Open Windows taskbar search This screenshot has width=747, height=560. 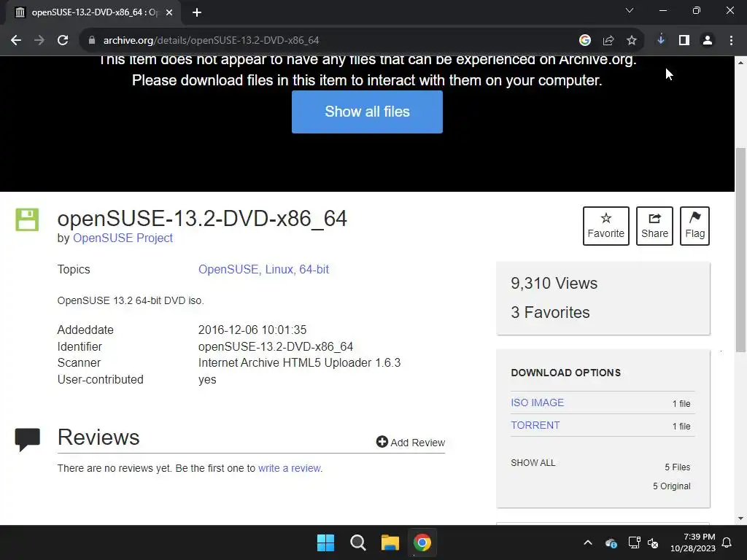coord(357,542)
